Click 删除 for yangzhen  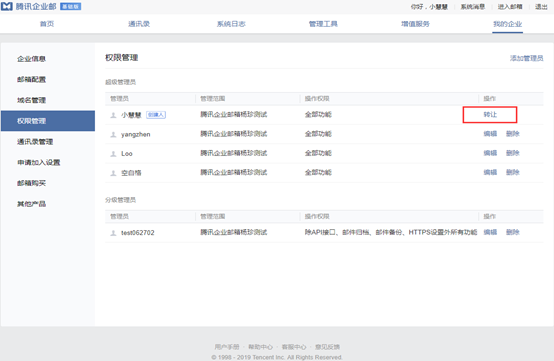tap(513, 134)
